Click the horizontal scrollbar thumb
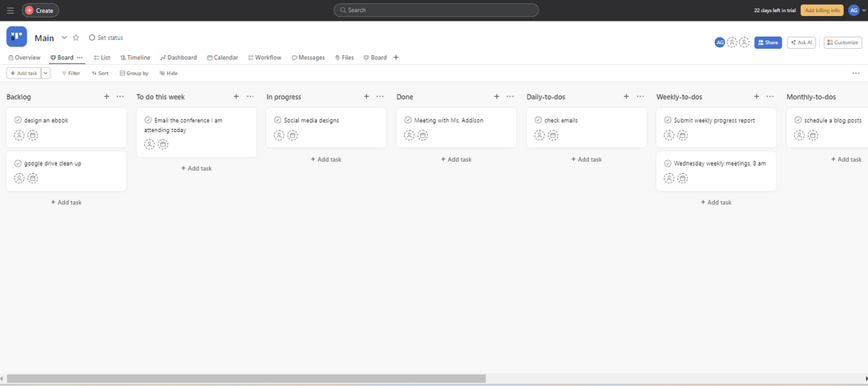Viewport: 868px width, 386px height. pos(246,378)
